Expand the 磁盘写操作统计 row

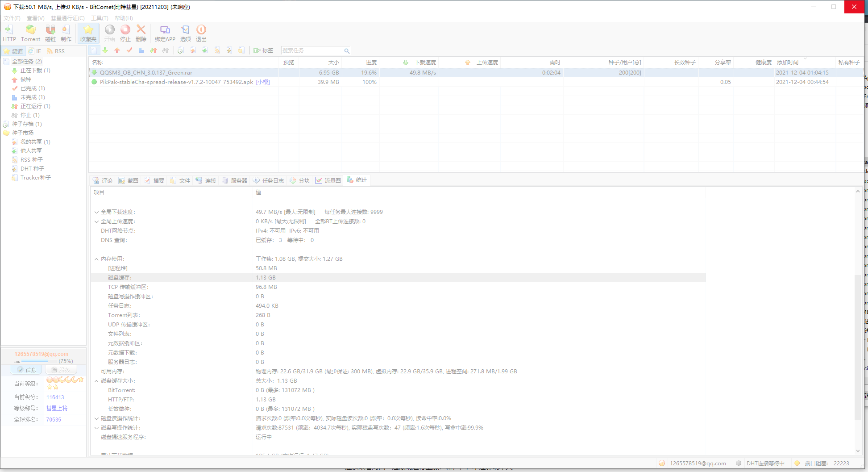96,428
